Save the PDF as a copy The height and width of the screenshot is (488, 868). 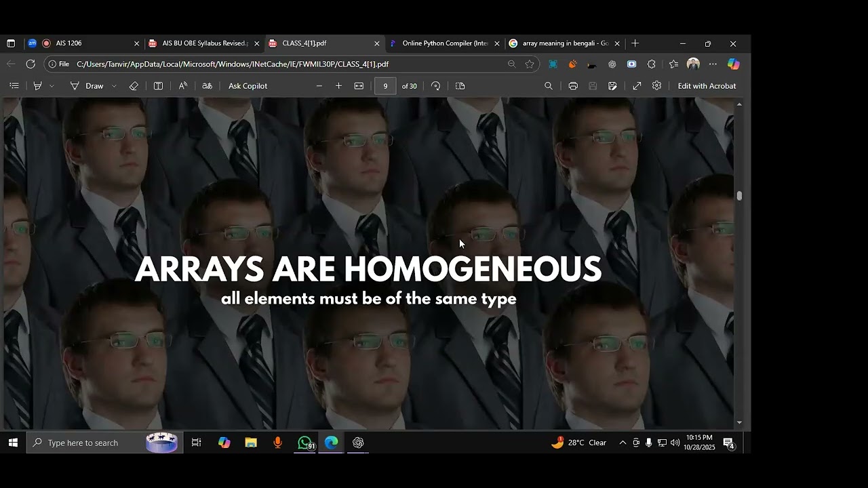(x=612, y=86)
